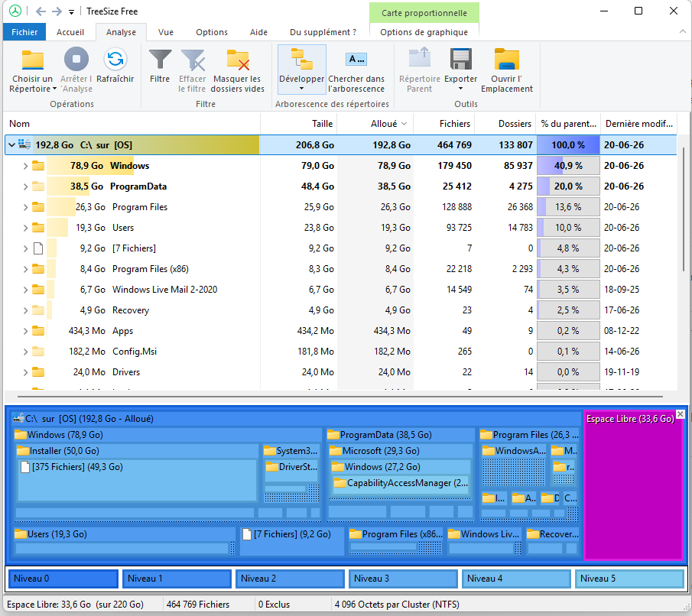Expand the Recovery folder row
This screenshot has width=692, height=616.
click(x=25, y=310)
